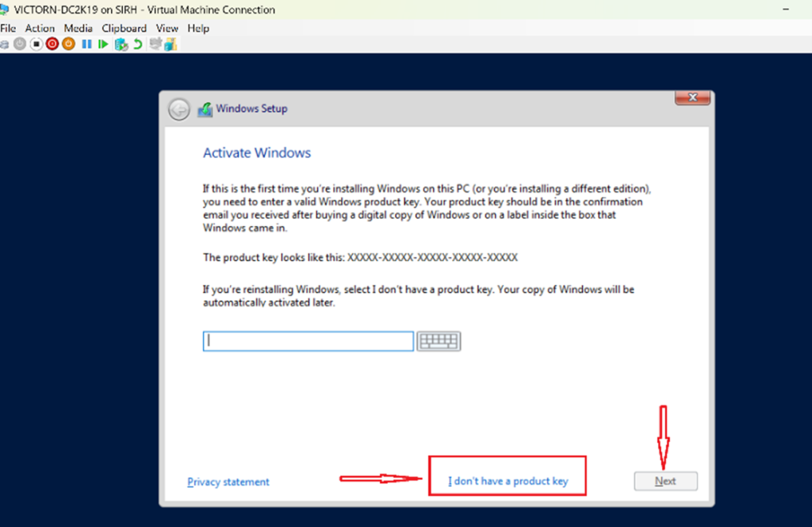
Task: Click the 'Activate Windows' heading
Action: coord(257,153)
